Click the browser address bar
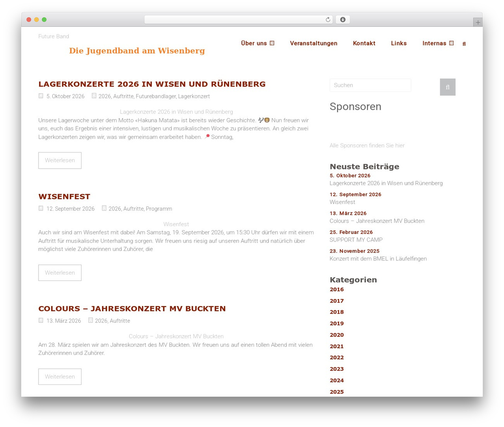504x427 pixels. 238,20
